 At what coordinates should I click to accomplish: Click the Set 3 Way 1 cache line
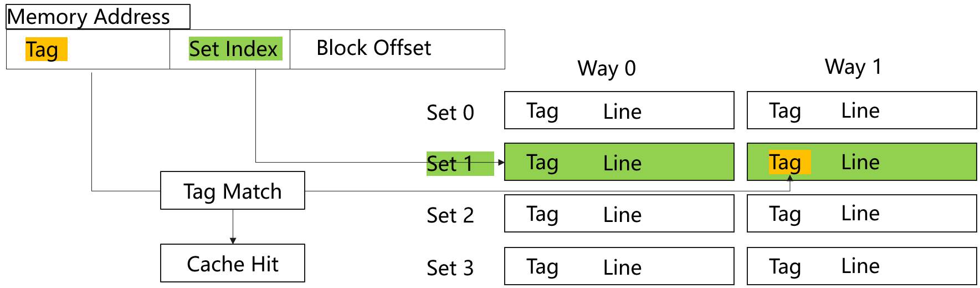pyautogui.click(x=861, y=266)
